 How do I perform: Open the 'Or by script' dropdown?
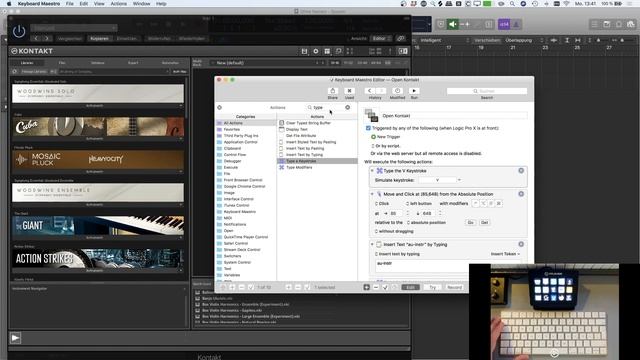(x=386, y=146)
